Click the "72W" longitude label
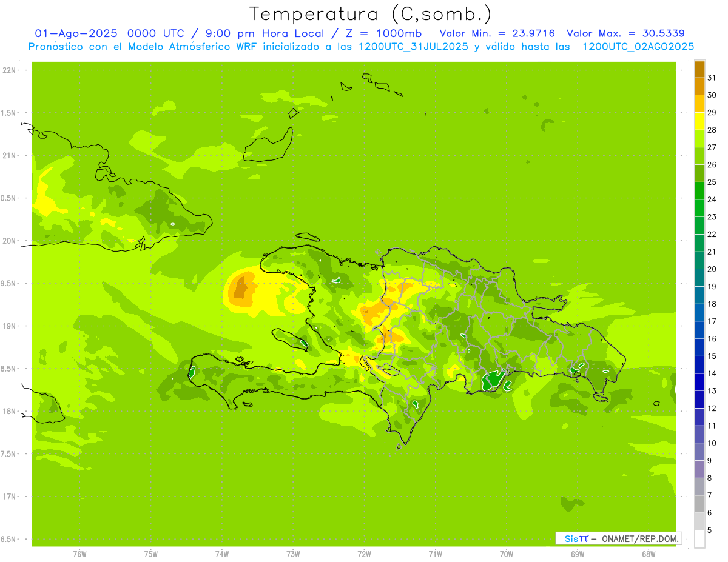 click(x=364, y=554)
